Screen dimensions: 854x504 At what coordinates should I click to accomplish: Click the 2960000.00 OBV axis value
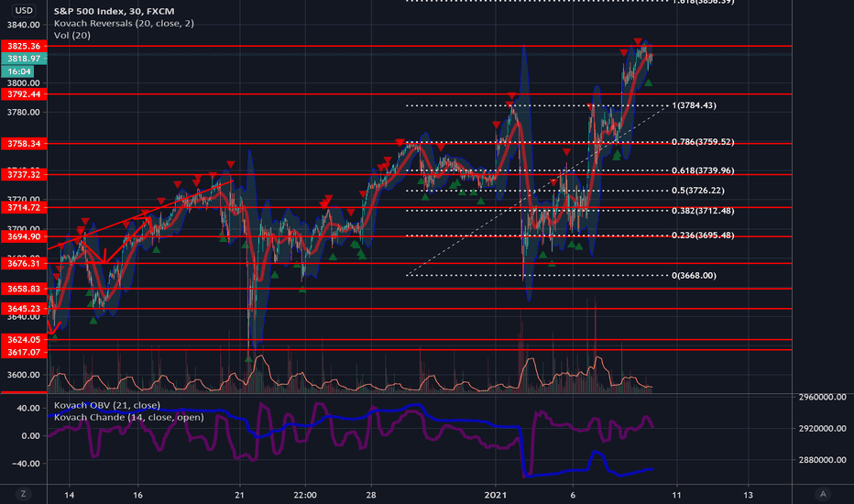pos(823,397)
